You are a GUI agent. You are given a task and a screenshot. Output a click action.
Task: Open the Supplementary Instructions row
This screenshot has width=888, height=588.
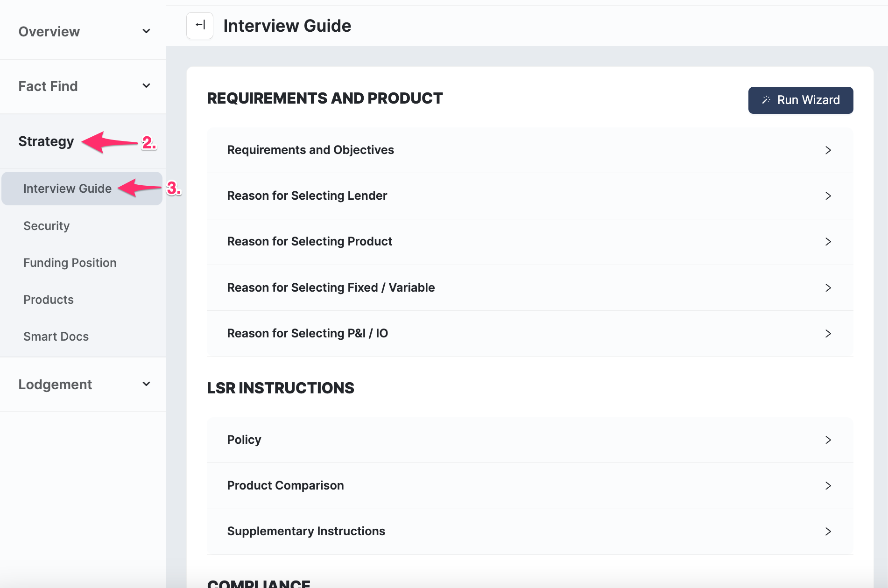(x=306, y=532)
